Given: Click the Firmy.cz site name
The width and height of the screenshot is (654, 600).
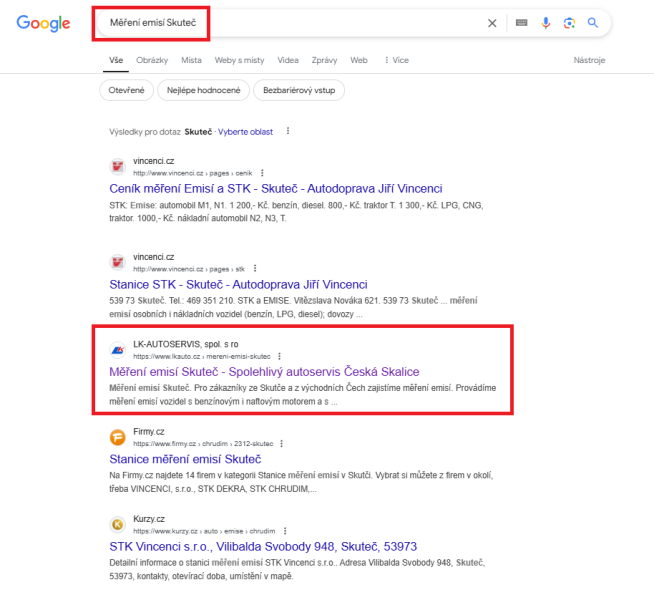Looking at the screenshot, I should 149,432.
